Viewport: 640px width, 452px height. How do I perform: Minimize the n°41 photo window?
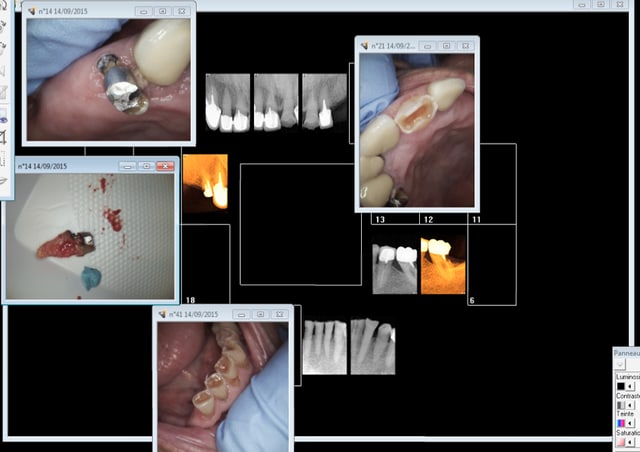tap(238, 314)
